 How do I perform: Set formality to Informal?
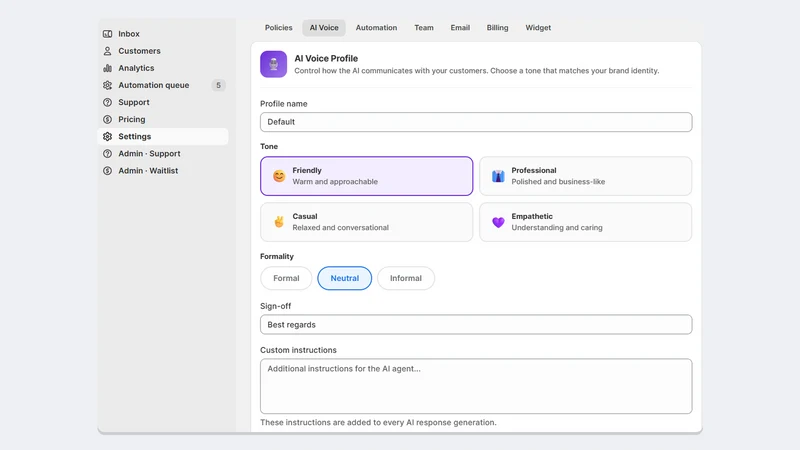click(406, 278)
